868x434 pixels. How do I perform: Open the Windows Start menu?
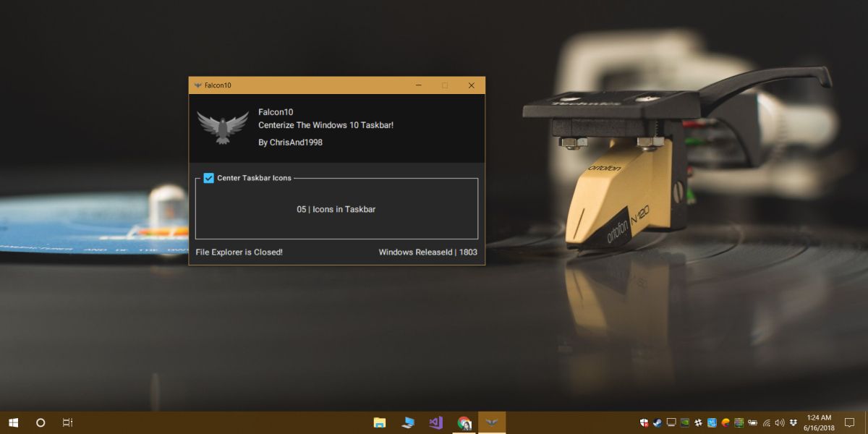pyautogui.click(x=13, y=422)
